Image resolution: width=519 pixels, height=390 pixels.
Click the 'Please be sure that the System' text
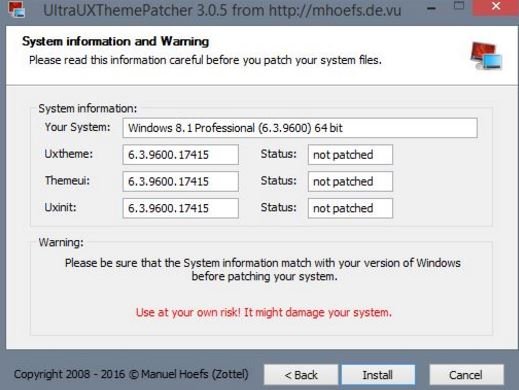click(263, 270)
